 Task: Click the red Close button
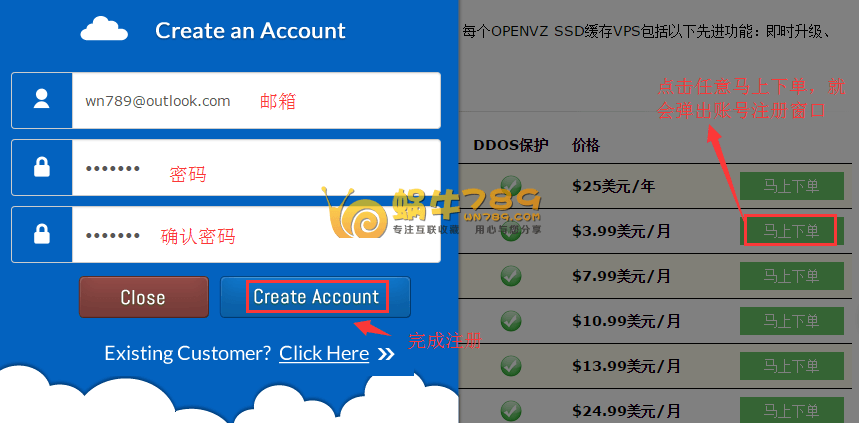click(144, 297)
